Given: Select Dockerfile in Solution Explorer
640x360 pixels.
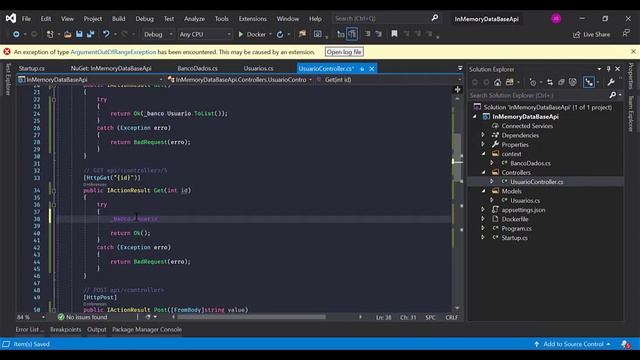Looking at the screenshot, I should (x=515, y=219).
